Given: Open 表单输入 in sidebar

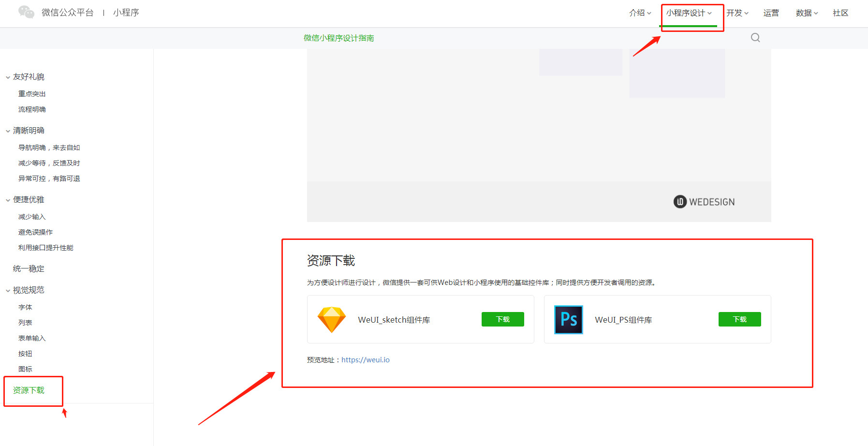Looking at the screenshot, I should click(32, 338).
